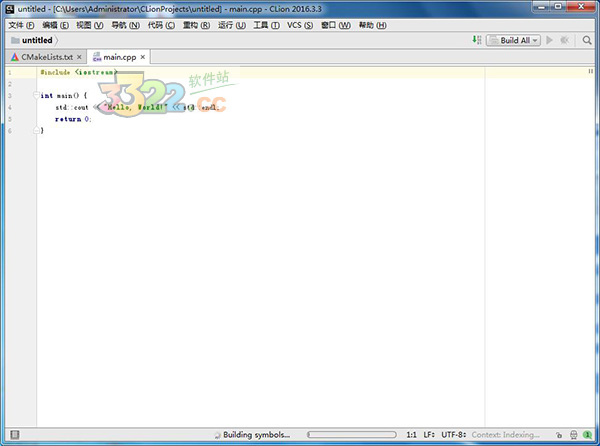Open the 代码 (C) menu
The width and height of the screenshot is (600, 446).
coord(161,25)
